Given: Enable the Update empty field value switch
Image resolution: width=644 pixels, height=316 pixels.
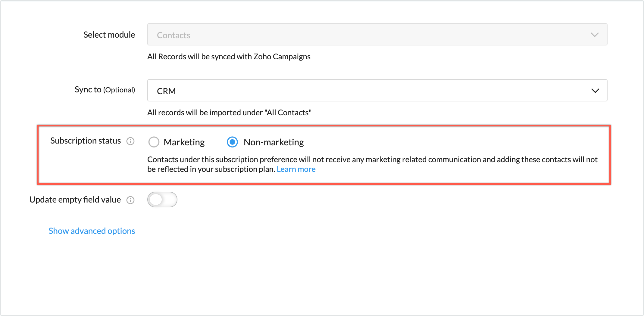Looking at the screenshot, I should click(x=162, y=200).
